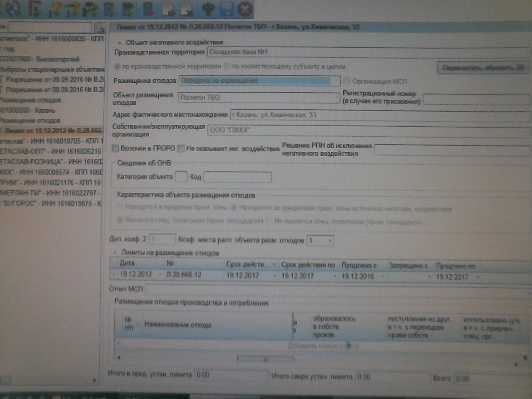This screenshot has width=532, height=399.
Task: Click the 'Регистрационный номер' input field
Action: click(476, 99)
